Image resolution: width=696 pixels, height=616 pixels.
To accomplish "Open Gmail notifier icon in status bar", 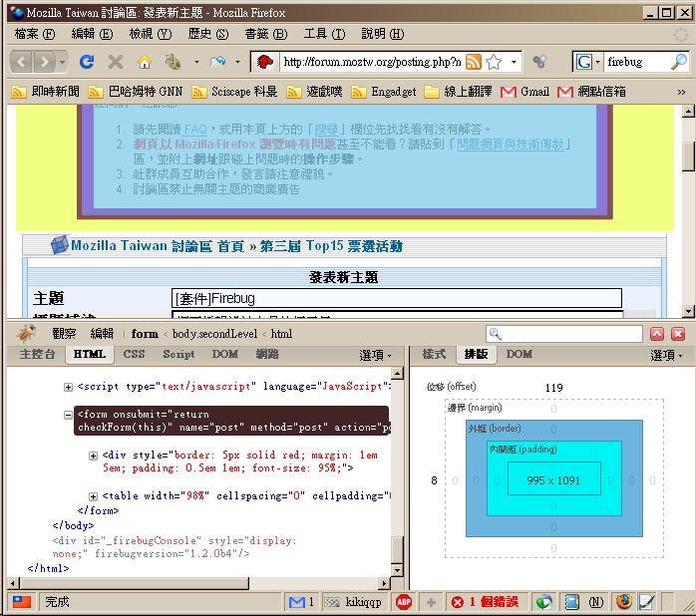I will point(296,602).
